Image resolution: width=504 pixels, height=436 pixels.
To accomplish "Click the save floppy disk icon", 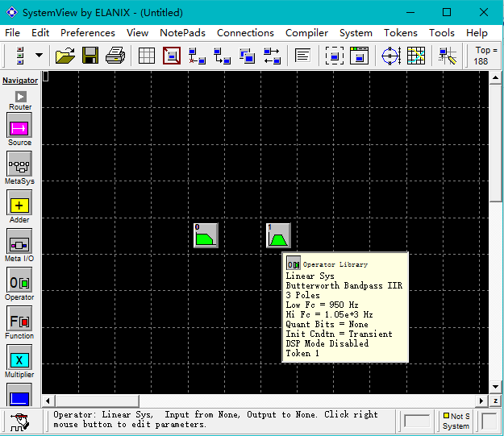I will click(90, 56).
